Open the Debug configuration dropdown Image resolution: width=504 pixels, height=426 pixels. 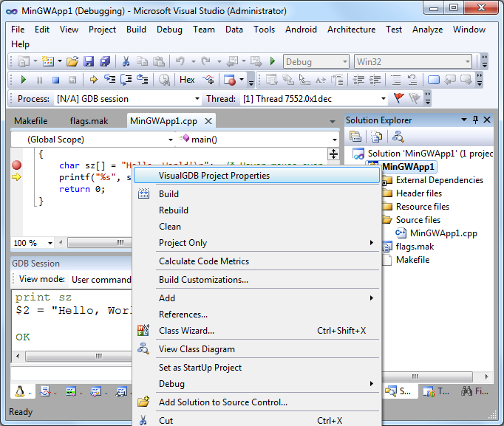344,61
